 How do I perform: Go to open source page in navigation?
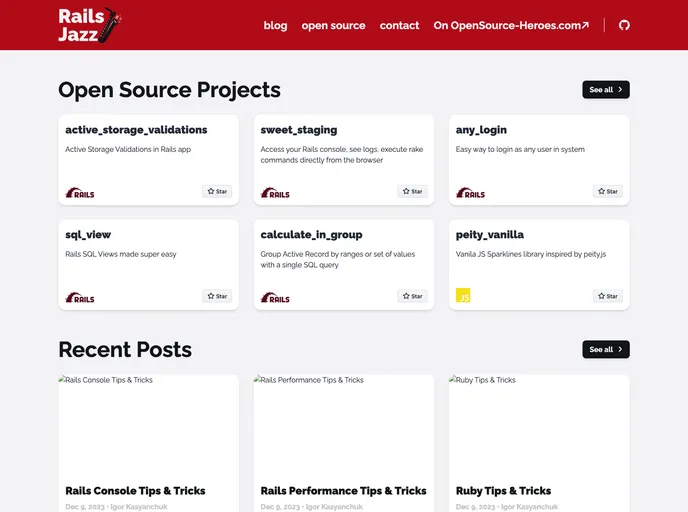(x=333, y=25)
